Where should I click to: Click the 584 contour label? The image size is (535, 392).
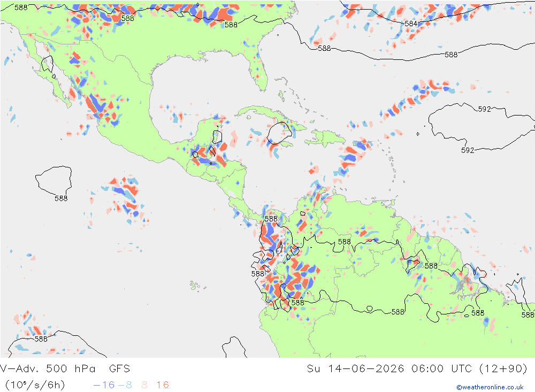coord(411,24)
